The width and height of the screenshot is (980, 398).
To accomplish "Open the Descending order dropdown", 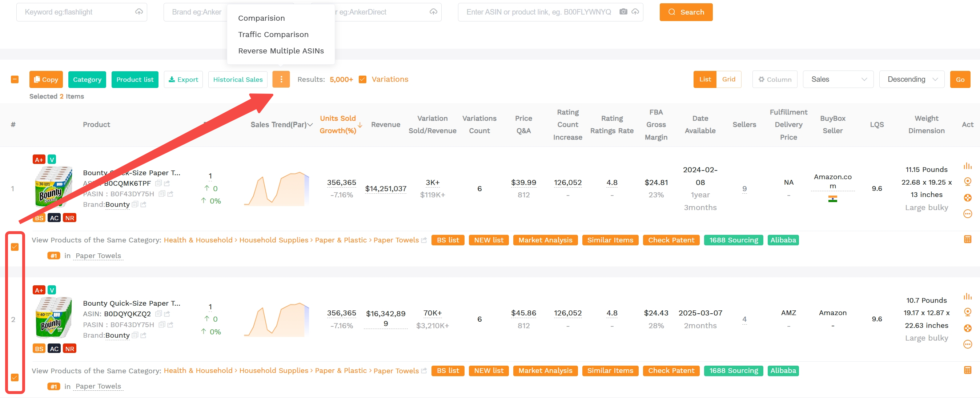I will point(912,79).
